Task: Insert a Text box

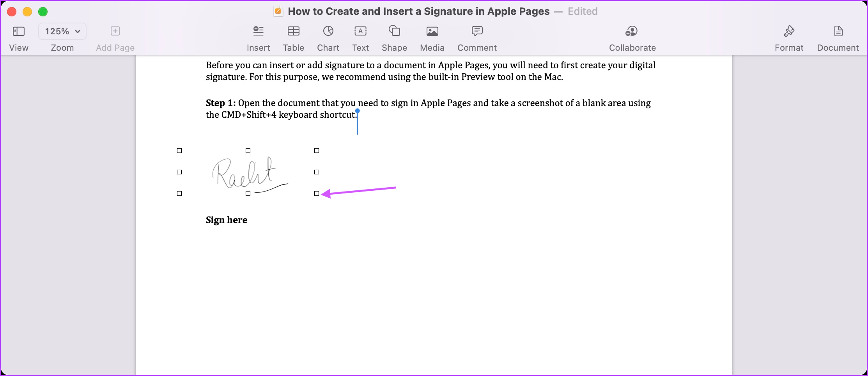Action: click(x=360, y=31)
